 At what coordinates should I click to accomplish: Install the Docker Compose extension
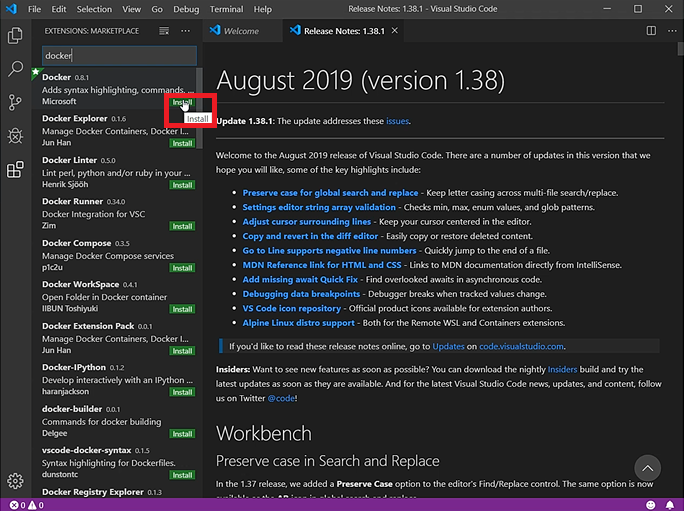182,268
